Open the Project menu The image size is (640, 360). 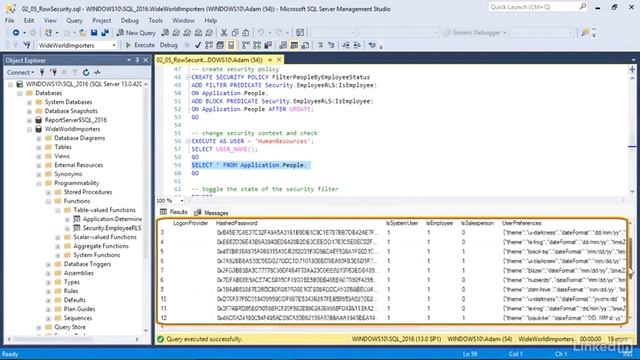click(x=102, y=20)
